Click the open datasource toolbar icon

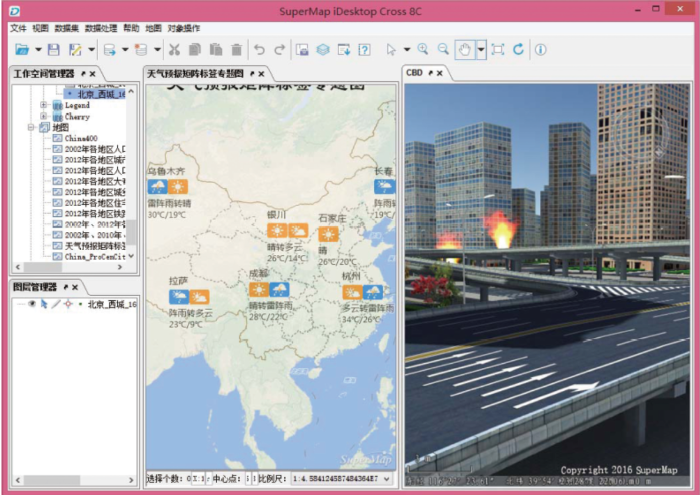109,50
